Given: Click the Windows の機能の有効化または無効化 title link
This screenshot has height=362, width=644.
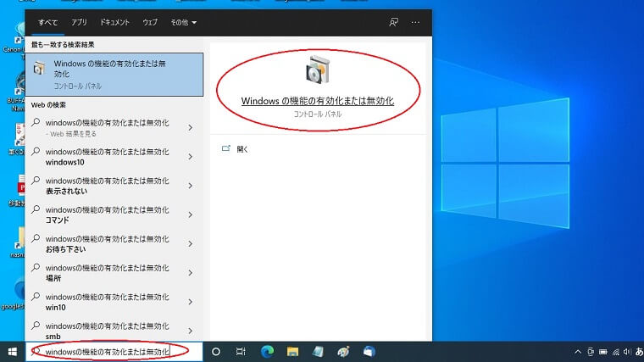Looking at the screenshot, I should [x=318, y=101].
